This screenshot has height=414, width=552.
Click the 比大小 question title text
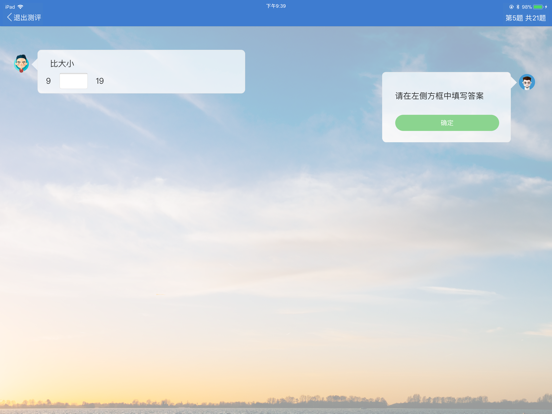pos(62,64)
